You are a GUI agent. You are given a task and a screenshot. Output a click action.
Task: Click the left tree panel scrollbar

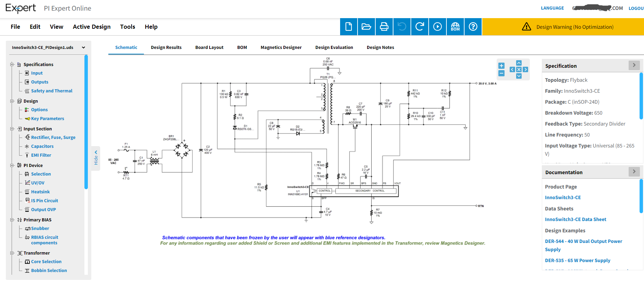(86, 122)
